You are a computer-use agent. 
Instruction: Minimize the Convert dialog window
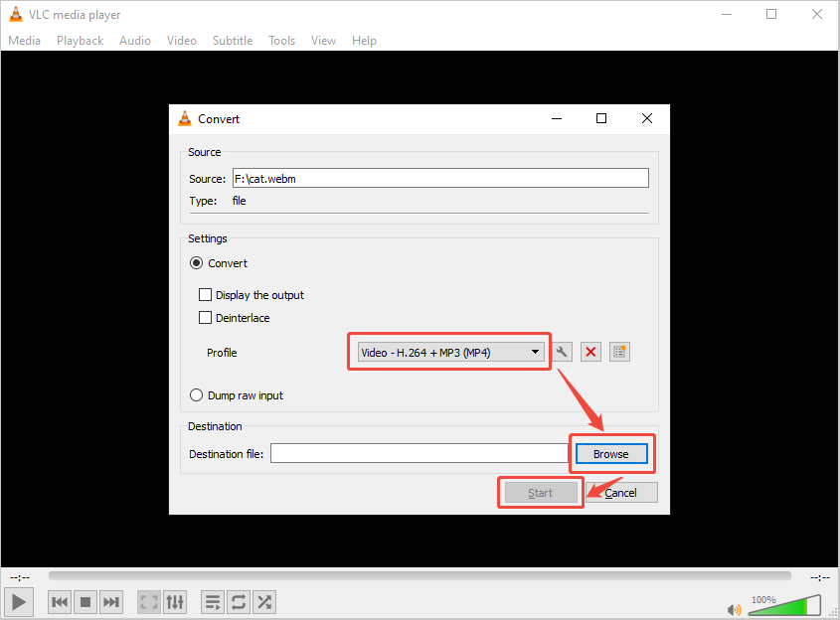point(557,118)
